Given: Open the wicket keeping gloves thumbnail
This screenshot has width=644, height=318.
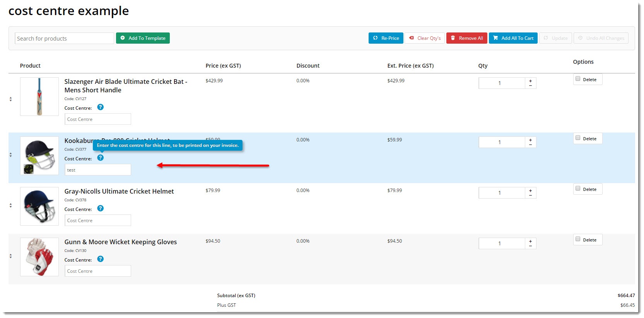Looking at the screenshot, I should 39,257.
